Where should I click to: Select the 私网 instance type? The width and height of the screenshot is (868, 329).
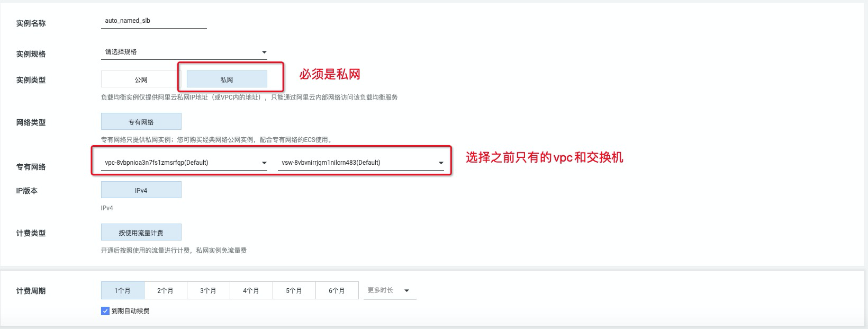click(x=227, y=79)
